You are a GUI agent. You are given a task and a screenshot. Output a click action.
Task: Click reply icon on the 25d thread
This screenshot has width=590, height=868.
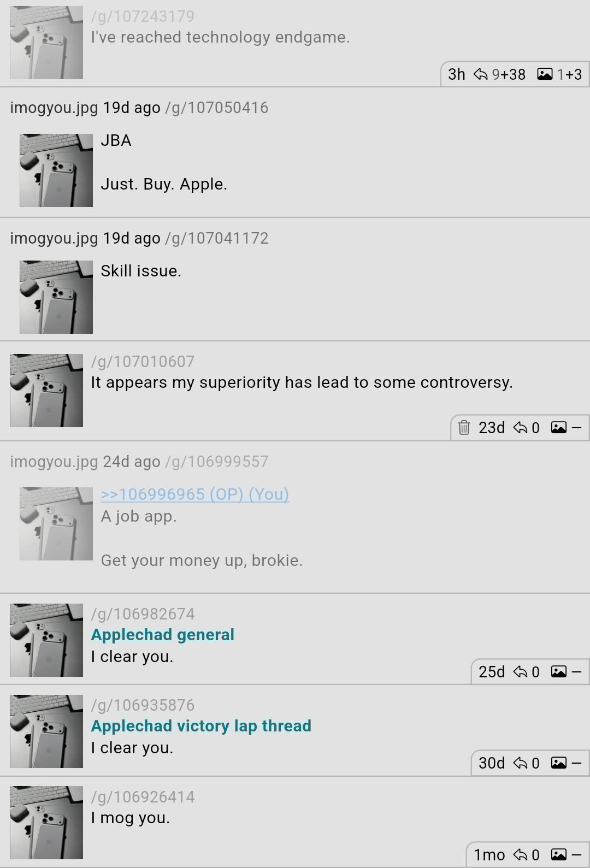pyautogui.click(x=521, y=671)
